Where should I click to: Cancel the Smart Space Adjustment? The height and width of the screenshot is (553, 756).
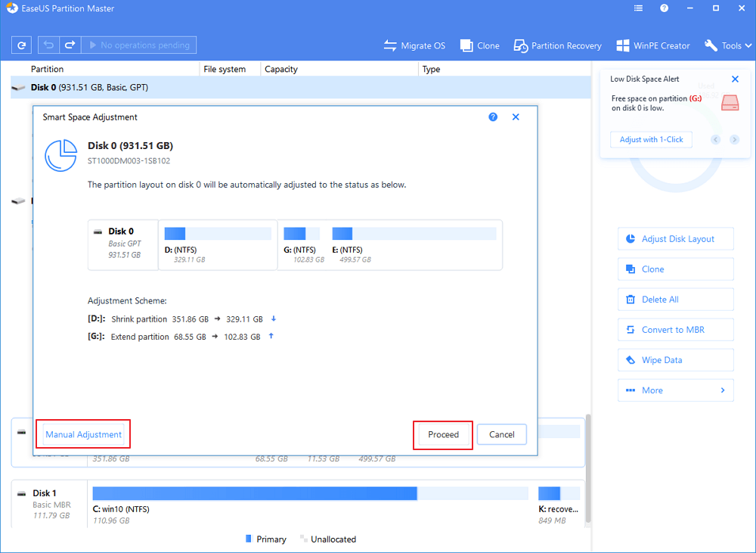(x=501, y=434)
